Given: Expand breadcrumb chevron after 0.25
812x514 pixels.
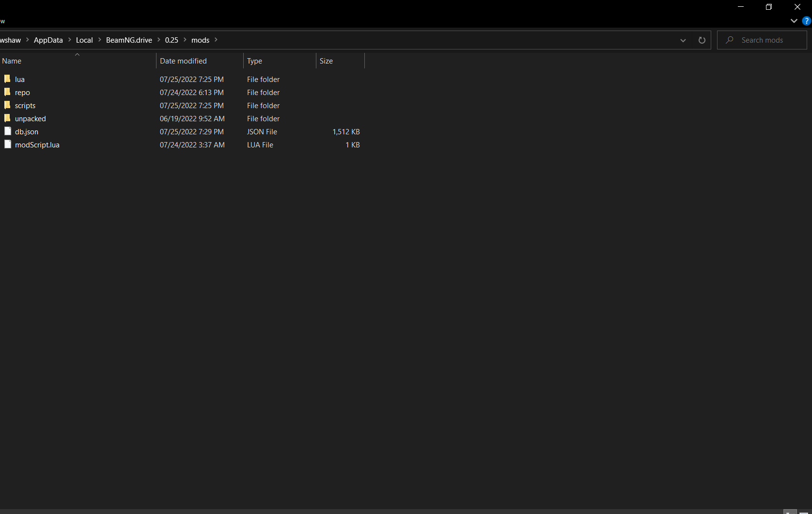Looking at the screenshot, I should coord(185,40).
